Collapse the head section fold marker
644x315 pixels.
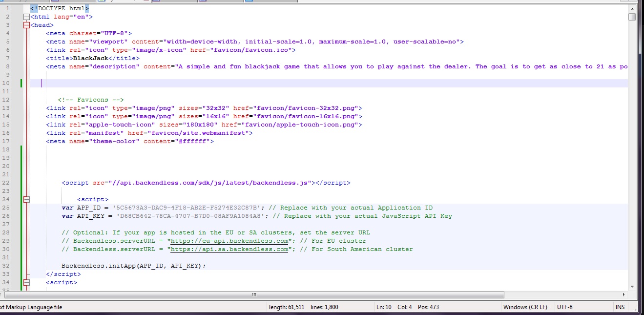pos(26,25)
